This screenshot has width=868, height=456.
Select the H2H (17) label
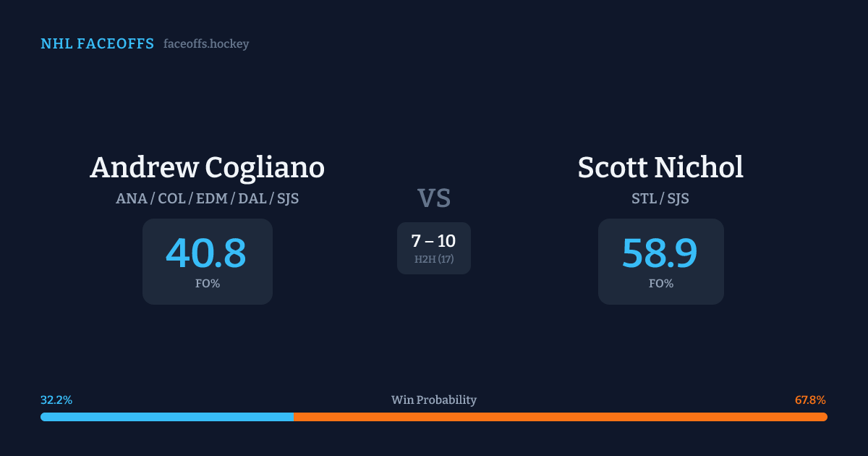pyautogui.click(x=434, y=259)
